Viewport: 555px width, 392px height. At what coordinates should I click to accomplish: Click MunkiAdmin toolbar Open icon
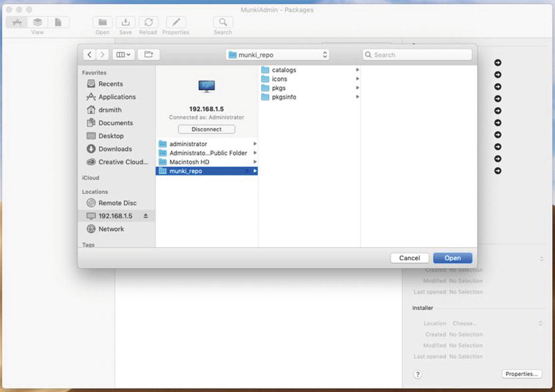tap(102, 22)
